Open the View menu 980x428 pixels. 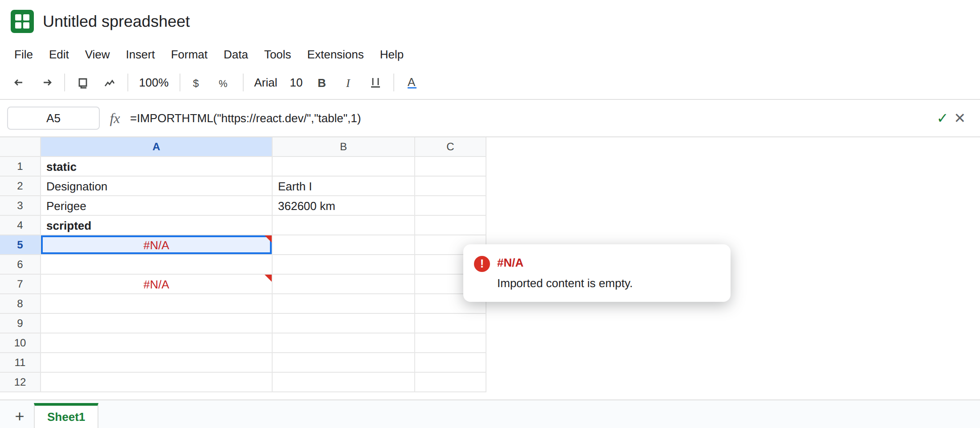pos(97,54)
